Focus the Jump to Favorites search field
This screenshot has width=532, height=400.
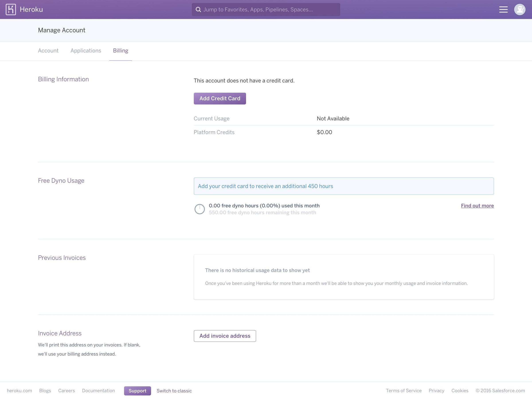[x=266, y=9]
